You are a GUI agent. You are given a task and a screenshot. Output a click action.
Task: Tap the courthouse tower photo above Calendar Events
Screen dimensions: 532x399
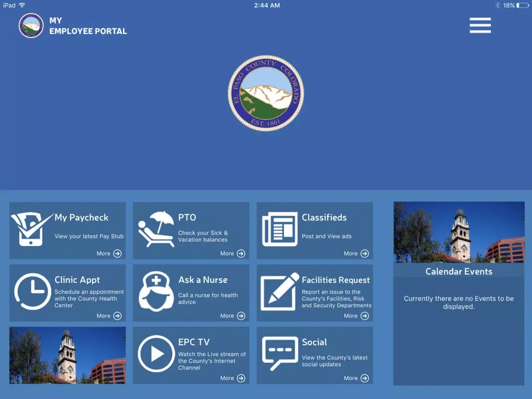coord(459,232)
